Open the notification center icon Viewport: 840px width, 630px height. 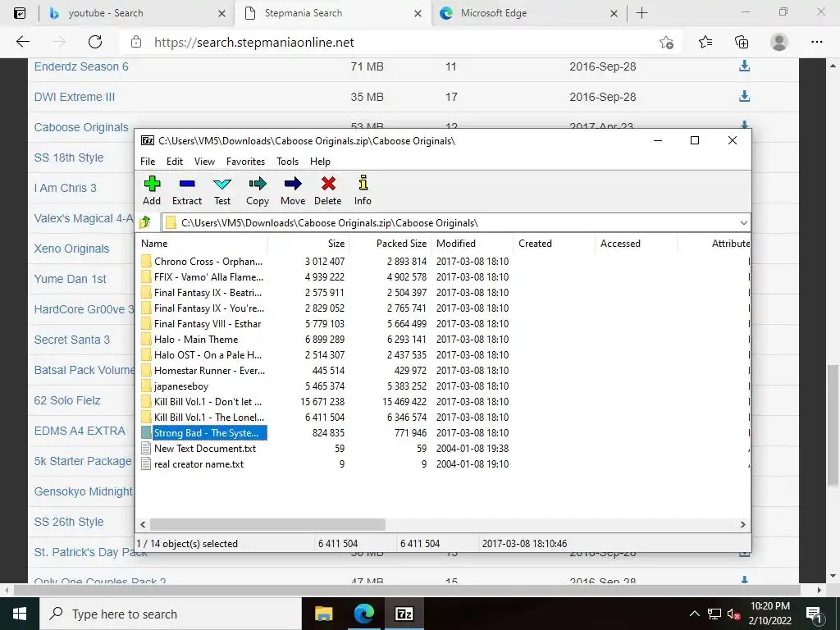pyautogui.click(x=815, y=614)
